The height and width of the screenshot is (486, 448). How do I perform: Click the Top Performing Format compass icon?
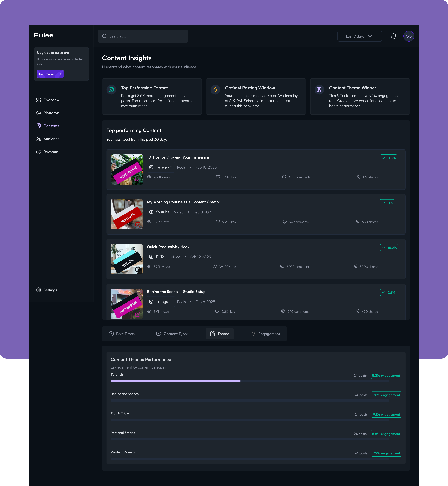pos(111,90)
